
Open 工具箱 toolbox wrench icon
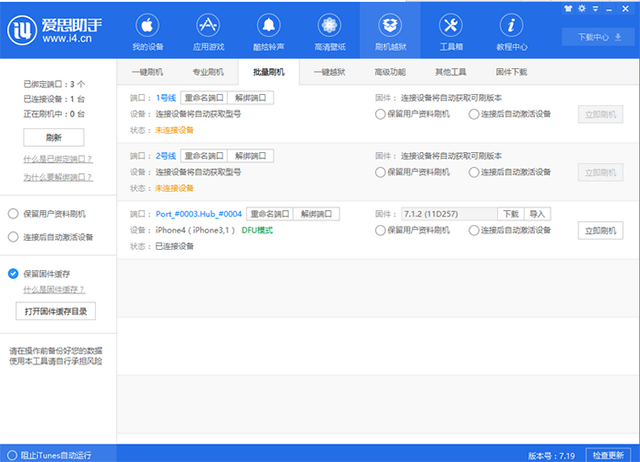[x=451, y=25]
